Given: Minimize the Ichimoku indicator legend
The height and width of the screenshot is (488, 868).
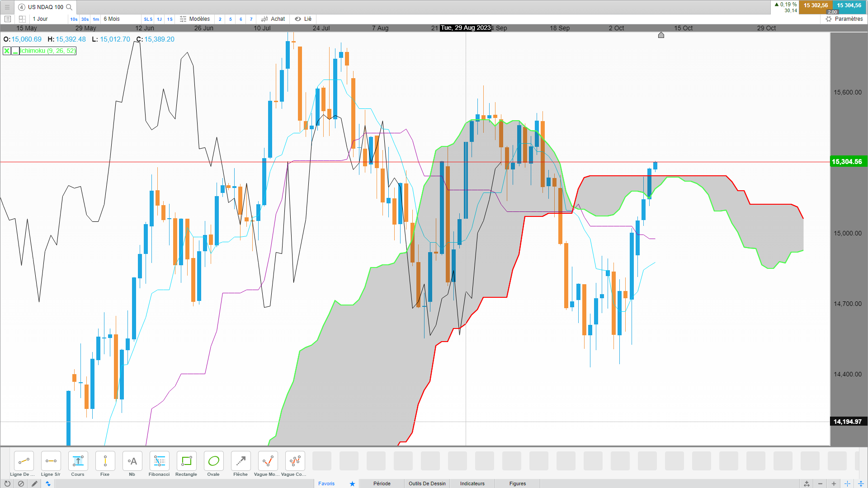Looking at the screenshot, I should tap(15, 51).
